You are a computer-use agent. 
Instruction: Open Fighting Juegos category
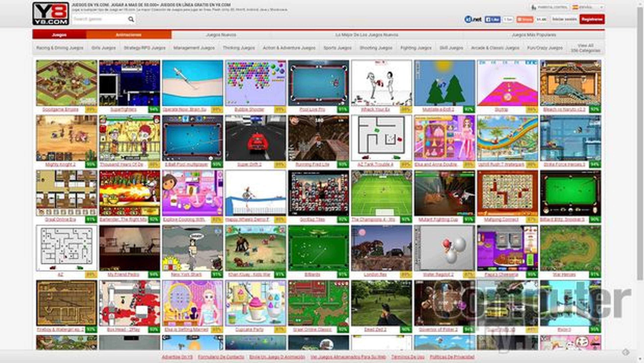click(416, 48)
